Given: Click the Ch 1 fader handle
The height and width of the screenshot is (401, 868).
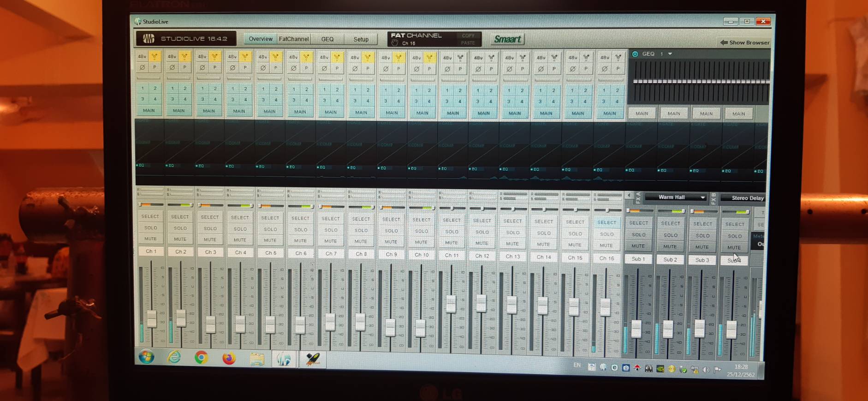Looking at the screenshot, I should click(x=151, y=318).
